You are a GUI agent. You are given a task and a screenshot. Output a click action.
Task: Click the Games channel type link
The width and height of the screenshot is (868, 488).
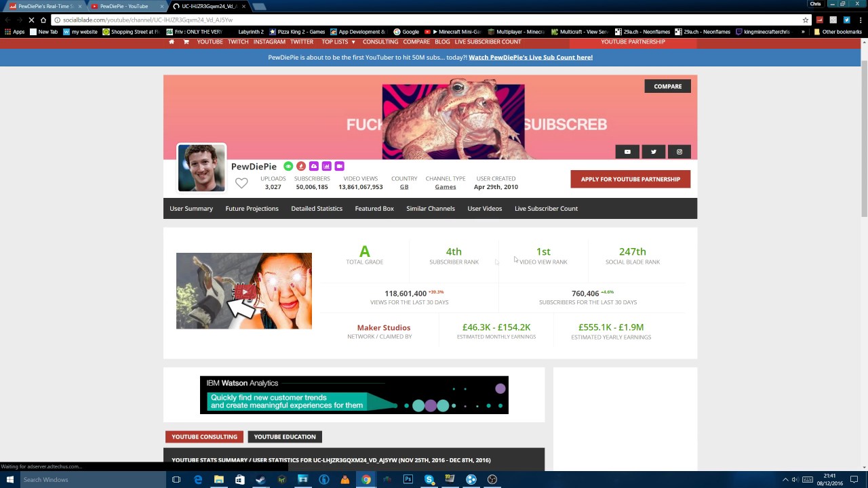click(446, 187)
